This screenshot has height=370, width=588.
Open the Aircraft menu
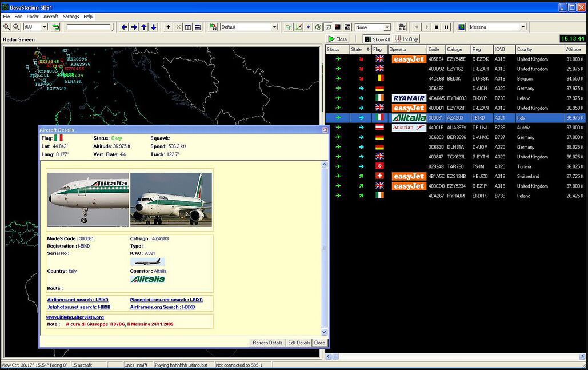(x=51, y=17)
